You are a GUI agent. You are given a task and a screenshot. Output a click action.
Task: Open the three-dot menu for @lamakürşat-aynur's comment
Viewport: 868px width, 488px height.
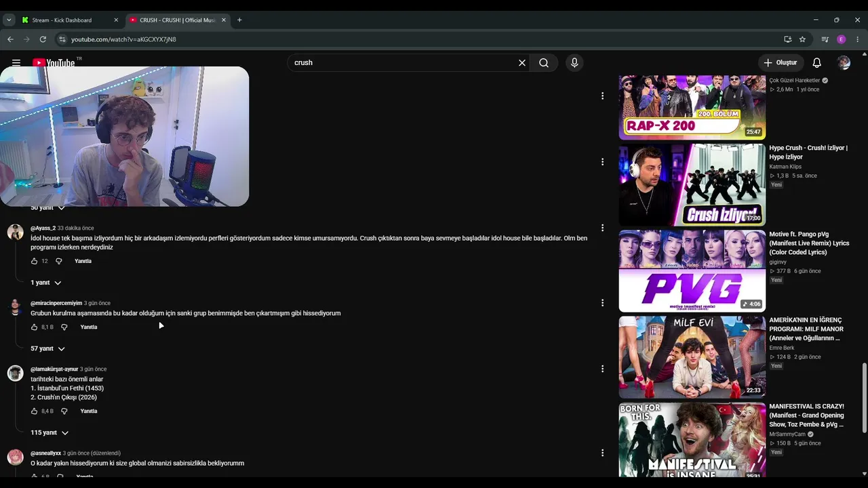pos(602,369)
